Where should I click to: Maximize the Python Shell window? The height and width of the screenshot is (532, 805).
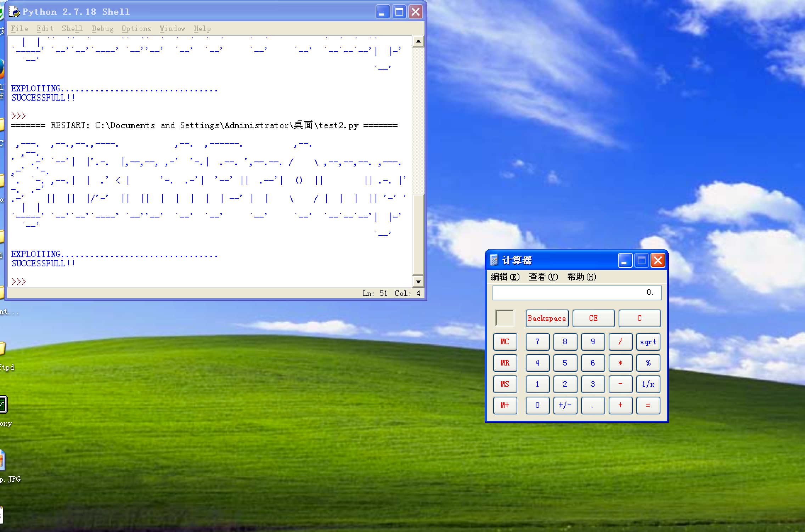pyautogui.click(x=399, y=12)
